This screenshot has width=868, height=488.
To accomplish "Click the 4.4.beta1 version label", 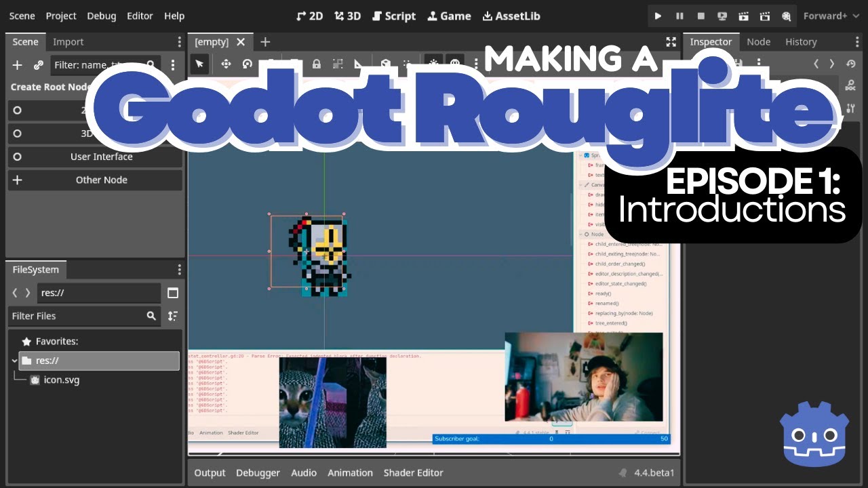I will [x=654, y=472].
